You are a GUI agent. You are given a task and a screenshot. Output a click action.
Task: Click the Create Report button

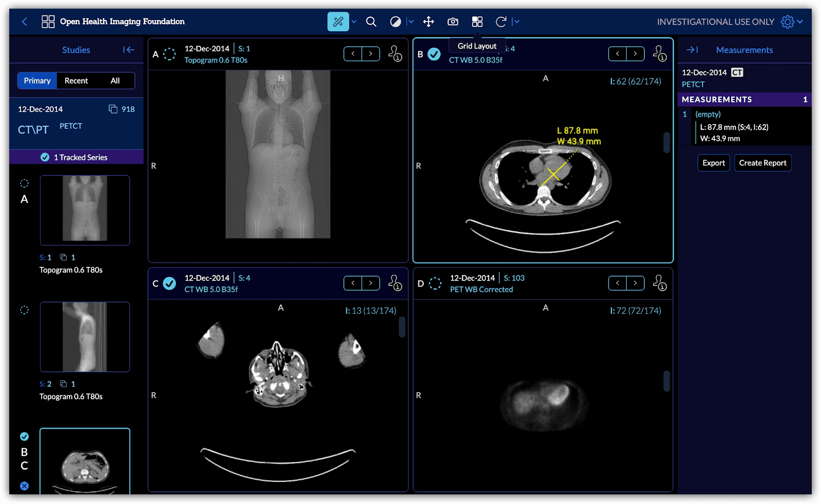tap(763, 163)
